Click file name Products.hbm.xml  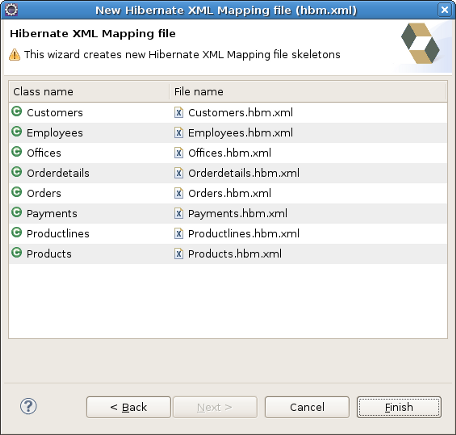click(235, 254)
